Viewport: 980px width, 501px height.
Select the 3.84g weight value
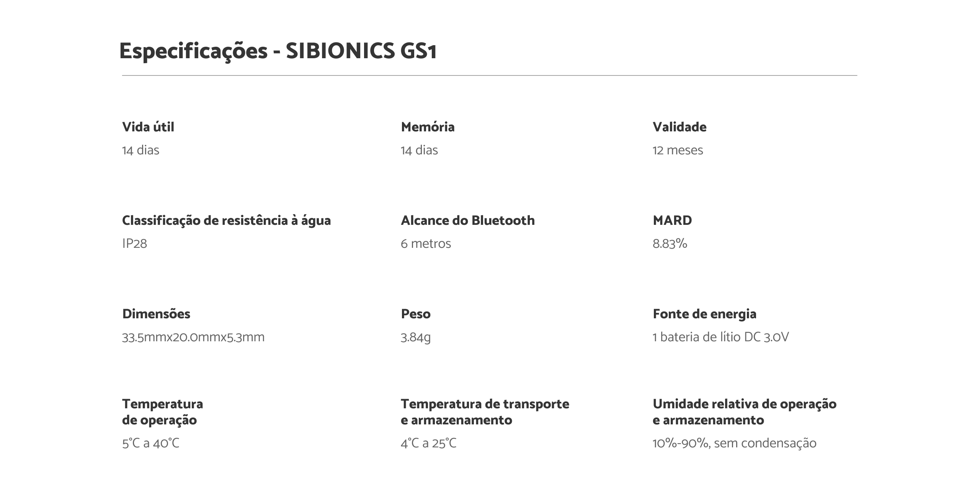416,337
